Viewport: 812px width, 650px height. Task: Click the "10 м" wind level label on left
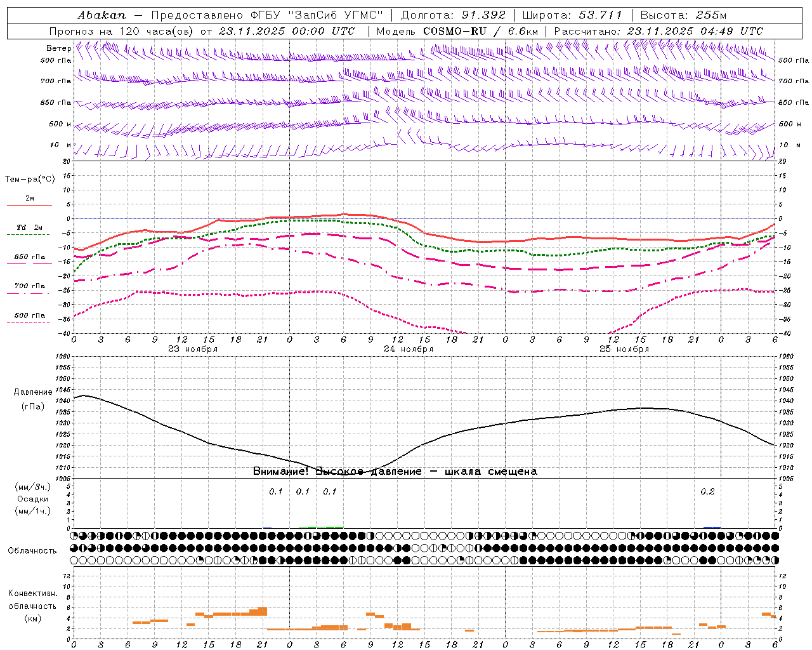pos(61,145)
